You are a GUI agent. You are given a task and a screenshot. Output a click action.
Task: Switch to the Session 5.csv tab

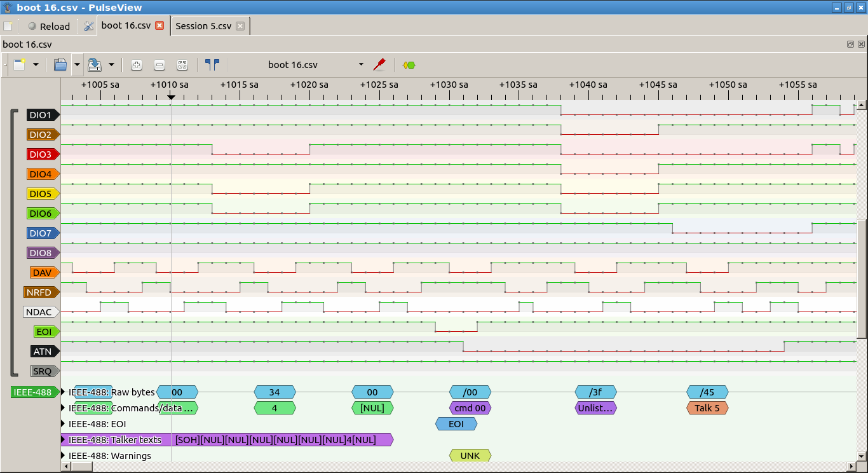pyautogui.click(x=203, y=26)
